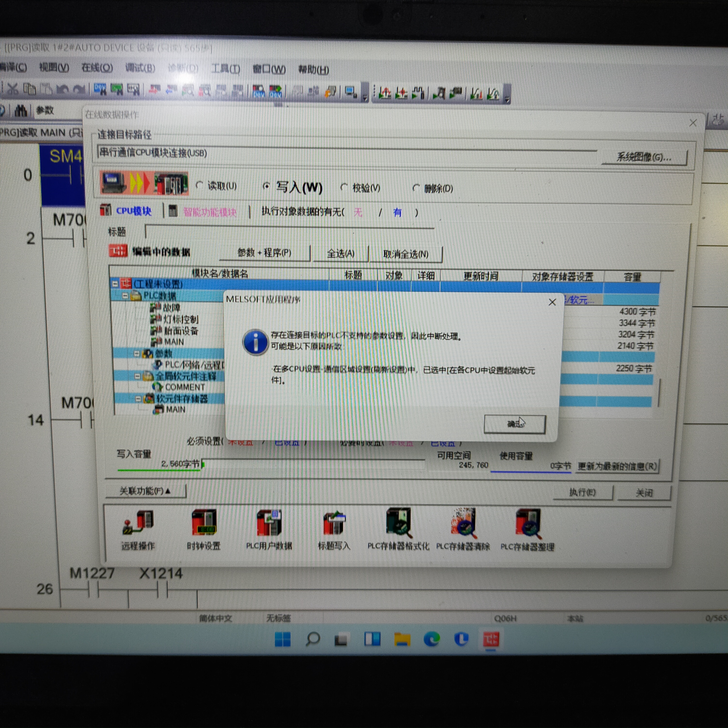Open the 工具(T) menu
This screenshot has width=728, height=728.
tap(225, 69)
